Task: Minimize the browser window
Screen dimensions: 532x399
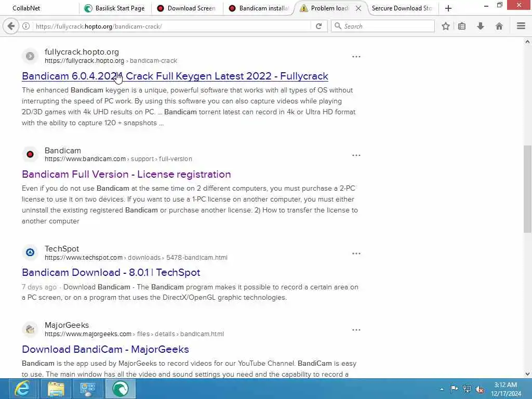Action: coord(486,6)
